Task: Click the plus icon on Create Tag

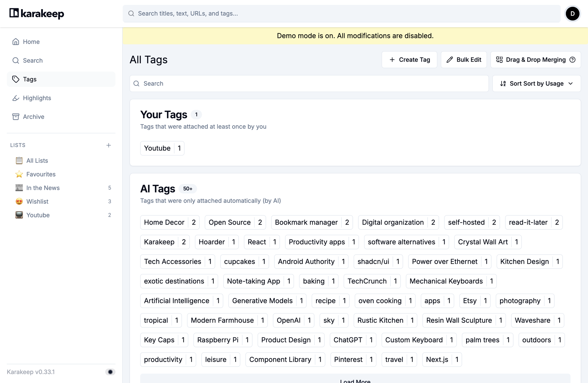Action: coord(392,60)
